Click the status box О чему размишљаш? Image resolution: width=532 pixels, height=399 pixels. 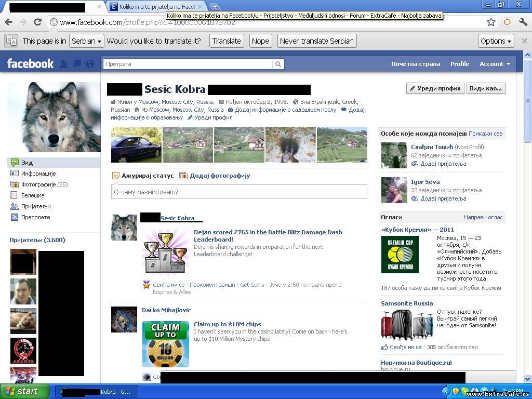pyautogui.click(x=239, y=192)
